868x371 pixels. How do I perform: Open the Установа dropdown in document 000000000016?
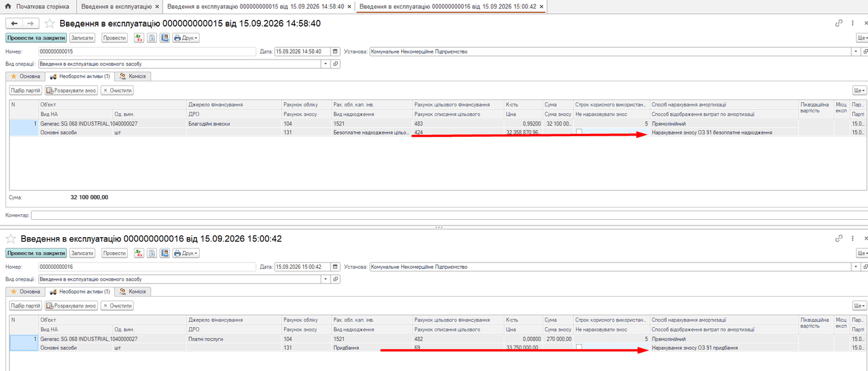click(855, 267)
